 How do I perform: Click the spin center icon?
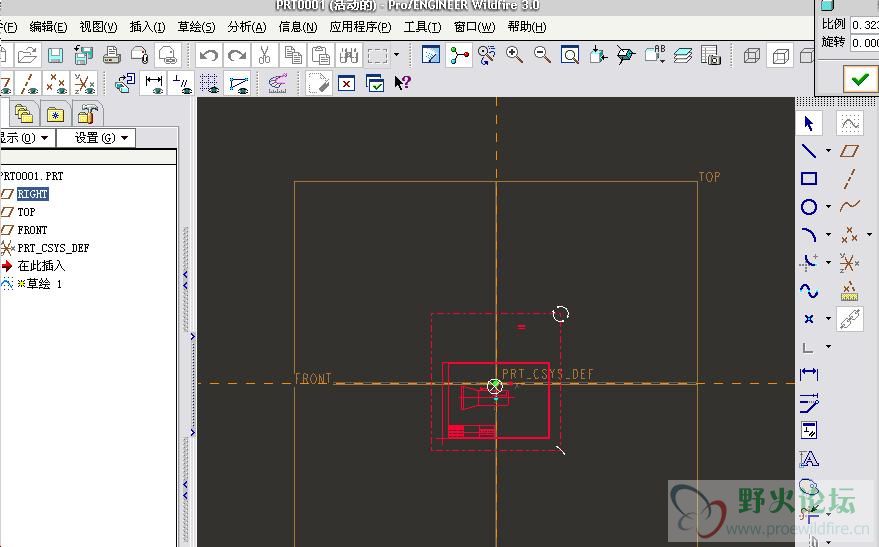459,55
